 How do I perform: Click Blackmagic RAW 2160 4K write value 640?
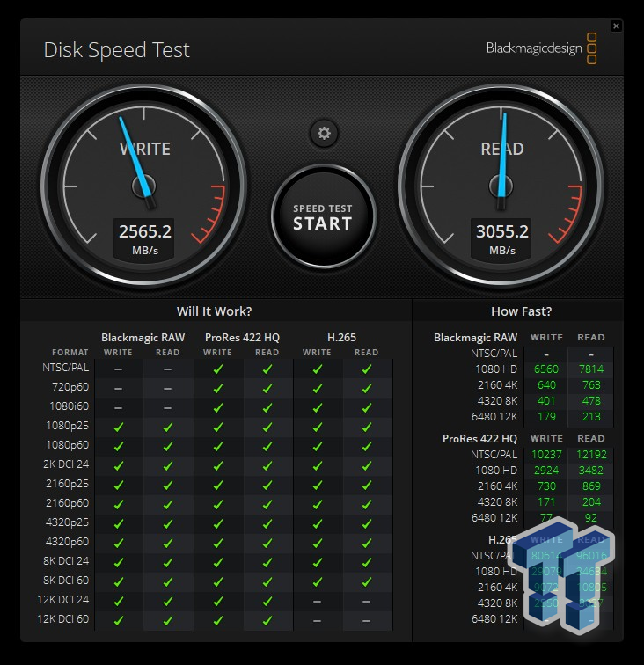pos(546,384)
